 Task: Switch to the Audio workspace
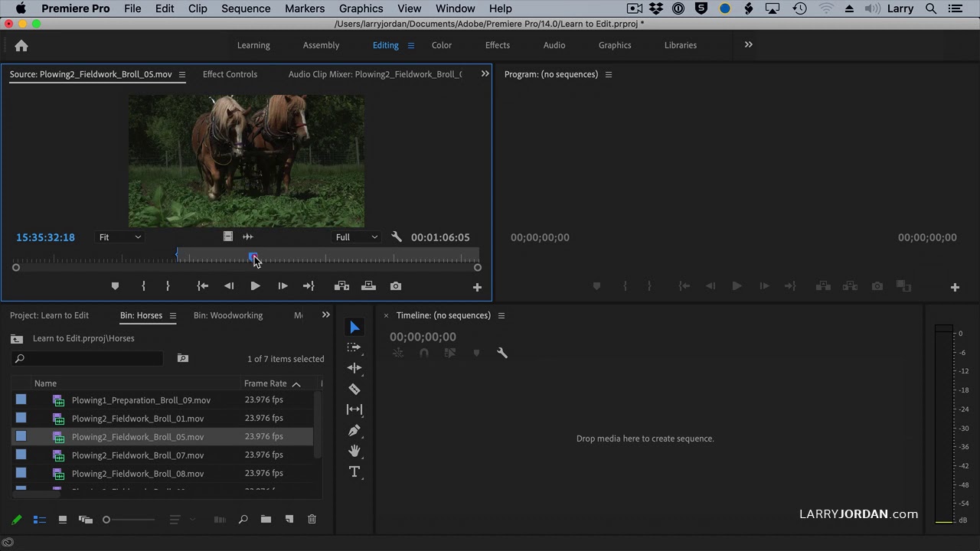[554, 45]
